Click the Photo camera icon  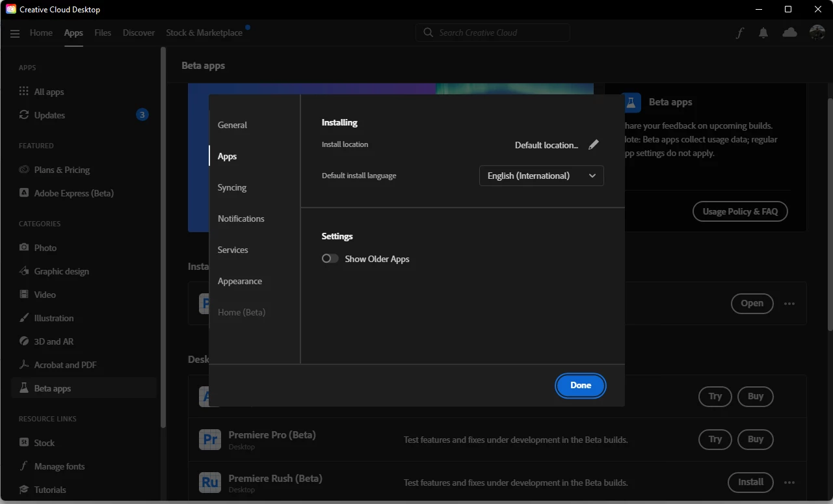(x=24, y=248)
